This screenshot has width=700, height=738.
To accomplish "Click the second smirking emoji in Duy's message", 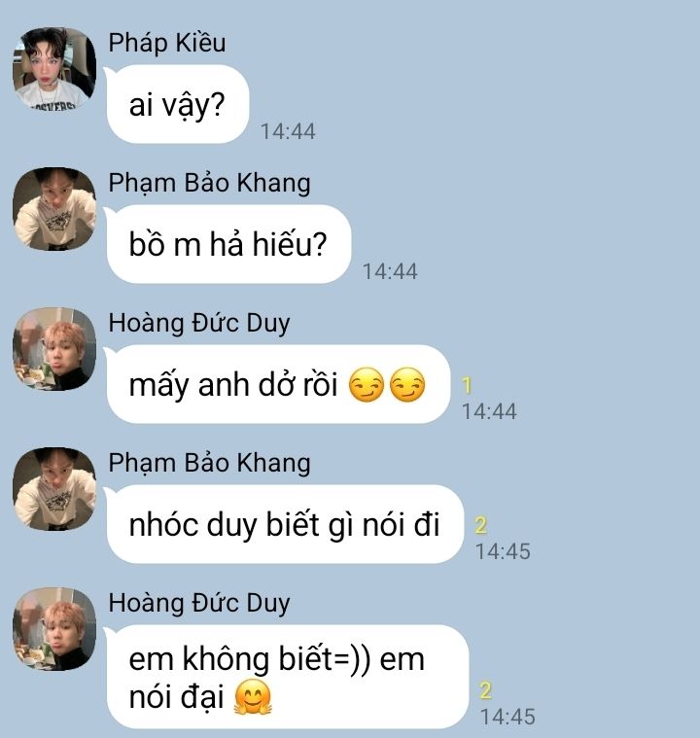I will (x=407, y=384).
